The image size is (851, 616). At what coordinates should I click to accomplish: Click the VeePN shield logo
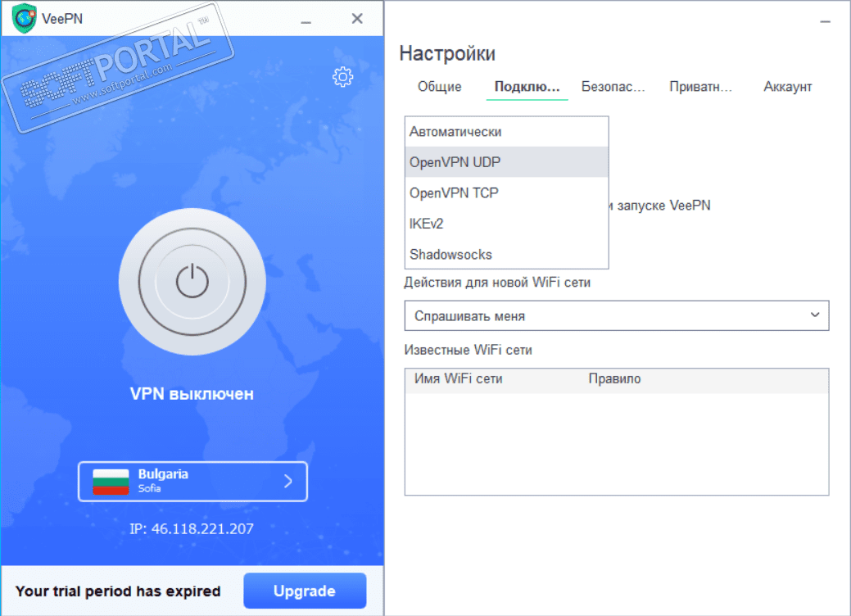[x=24, y=18]
